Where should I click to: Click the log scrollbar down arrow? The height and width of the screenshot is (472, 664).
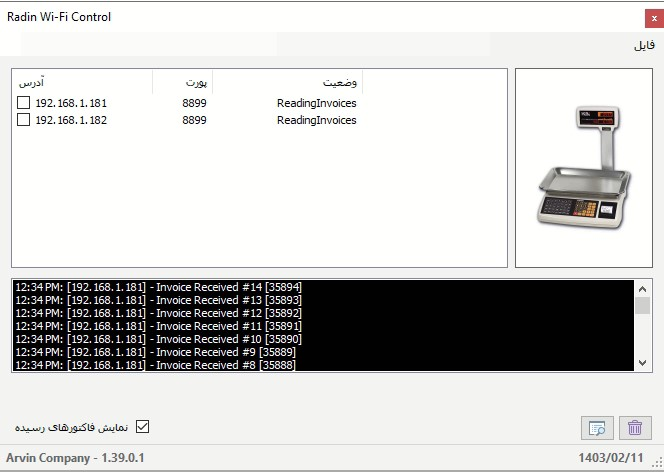[x=642, y=363]
